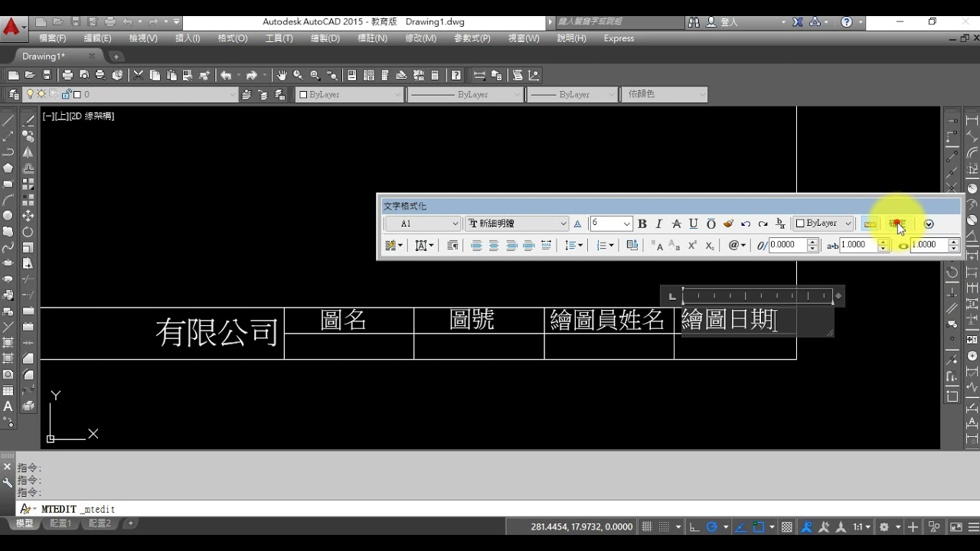Image resolution: width=980 pixels, height=551 pixels.
Task: Toggle polar tracking in status bar
Action: tap(712, 527)
